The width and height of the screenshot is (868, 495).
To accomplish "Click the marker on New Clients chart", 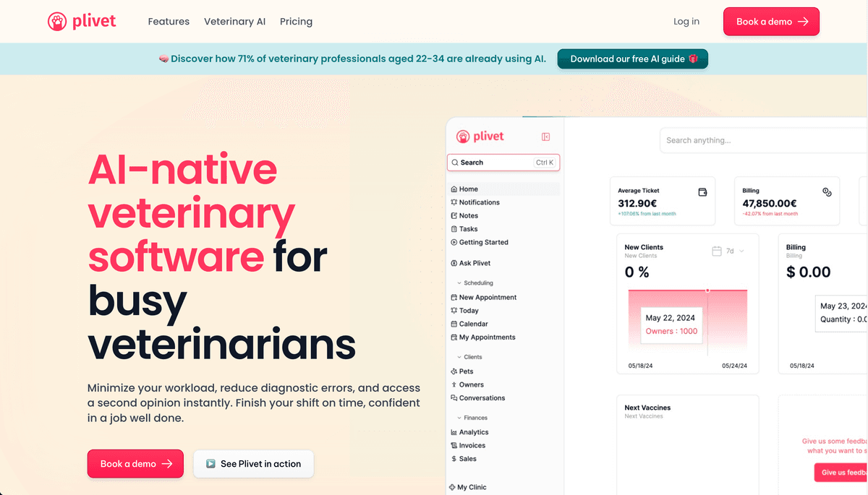I will (x=707, y=290).
